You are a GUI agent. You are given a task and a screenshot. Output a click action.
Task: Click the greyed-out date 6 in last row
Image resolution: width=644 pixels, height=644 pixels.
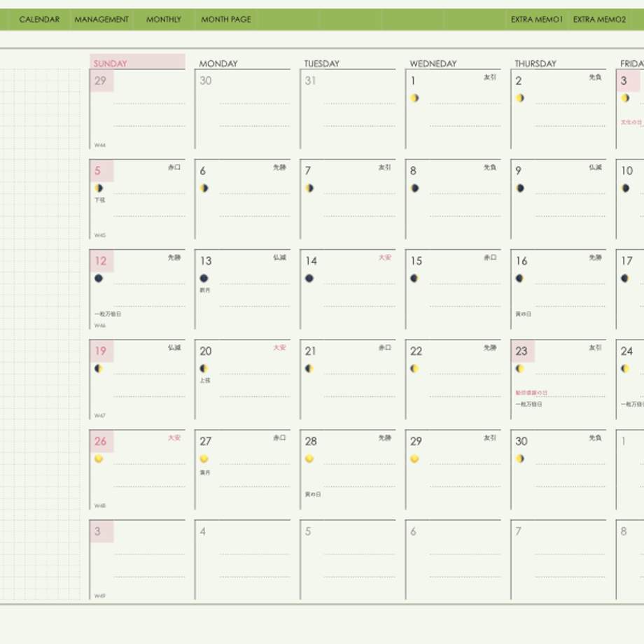pyautogui.click(x=413, y=531)
